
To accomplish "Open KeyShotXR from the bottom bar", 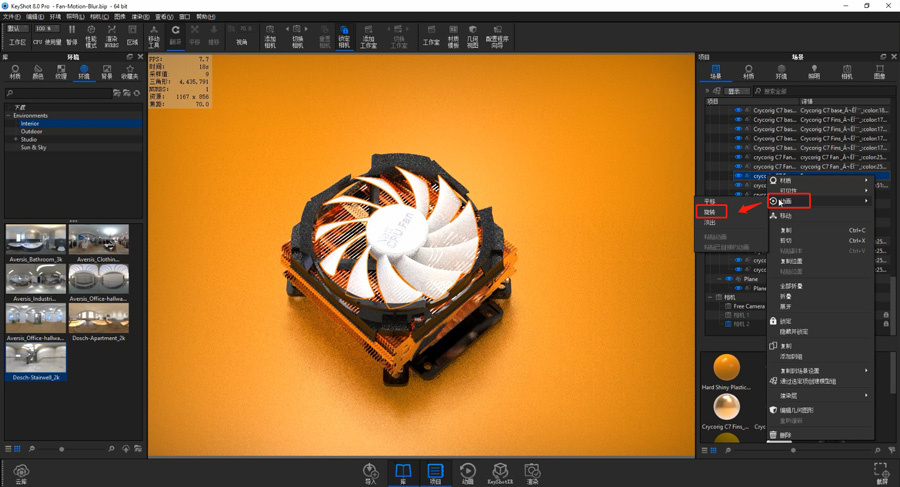I will [x=500, y=473].
